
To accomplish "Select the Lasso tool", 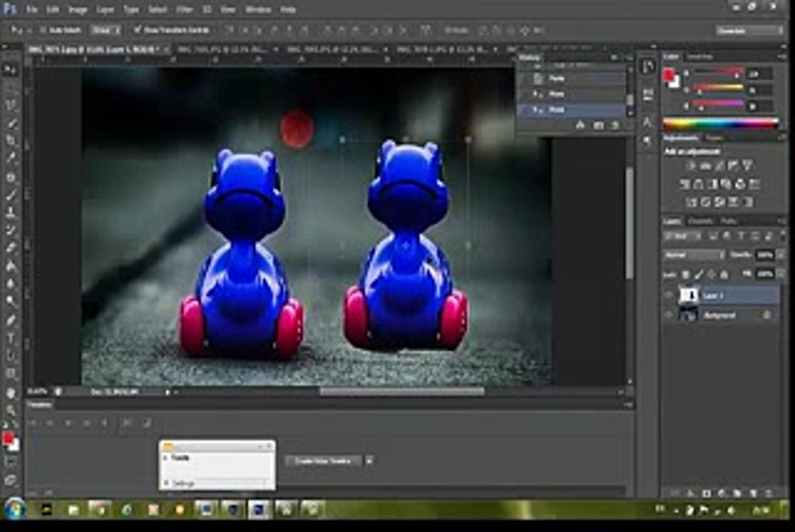I will point(10,105).
